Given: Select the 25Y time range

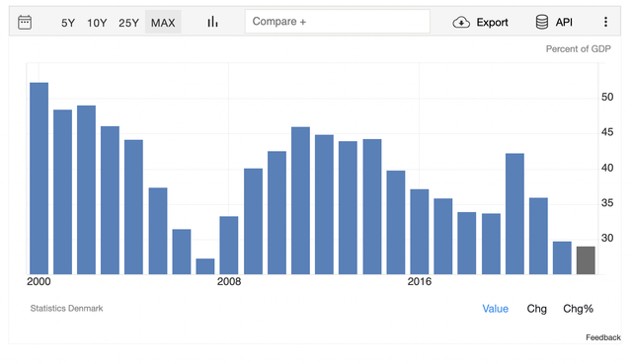Looking at the screenshot, I should coord(129,23).
